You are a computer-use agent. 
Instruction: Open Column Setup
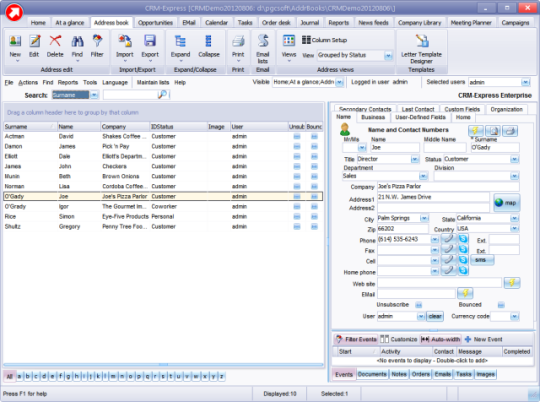[324, 40]
